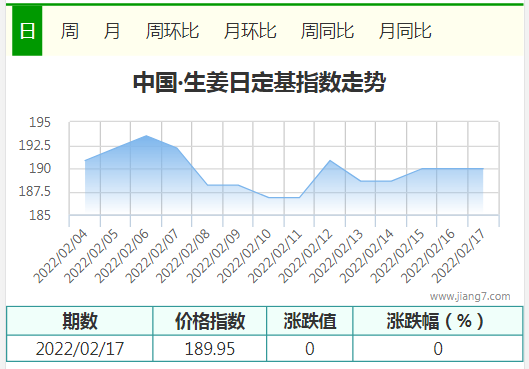Click the chart peak point at 2022/02/12

(x=330, y=161)
